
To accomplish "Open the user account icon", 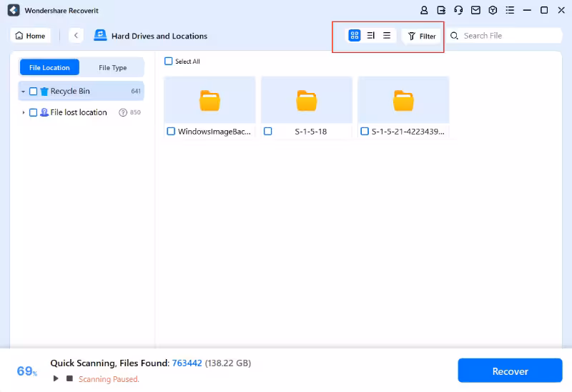I will pos(424,10).
